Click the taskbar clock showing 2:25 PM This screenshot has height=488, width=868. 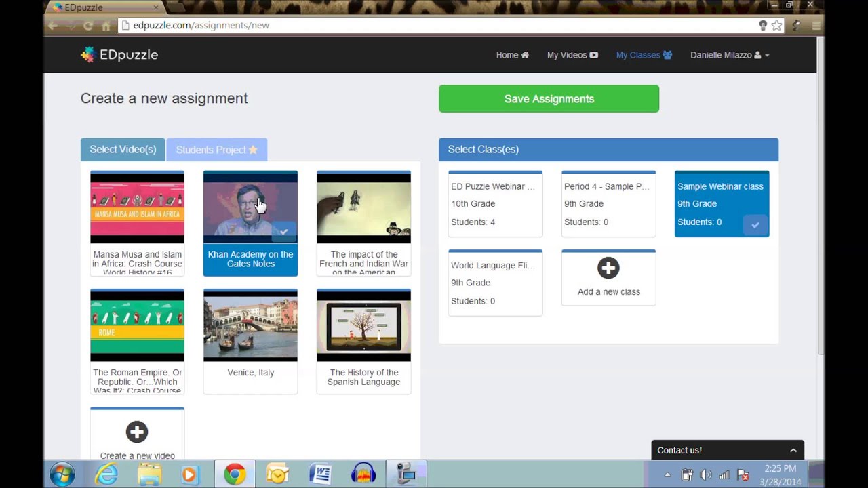click(780, 468)
